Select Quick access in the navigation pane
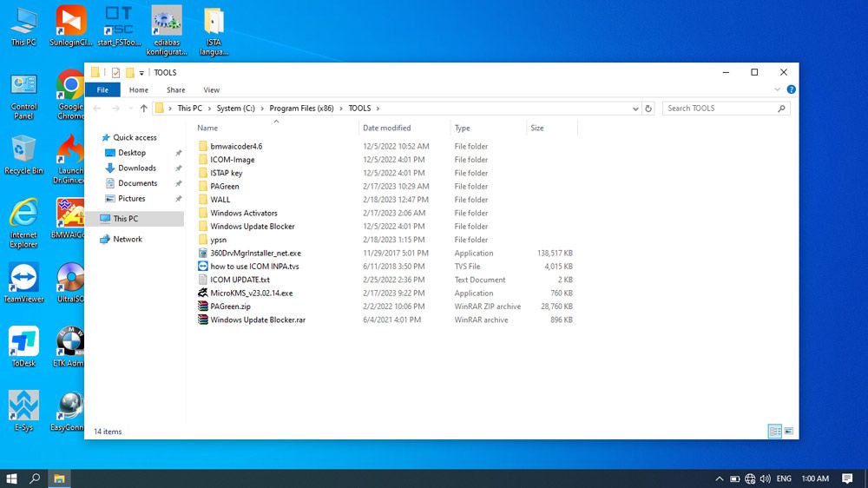Viewport: 868px width, 488px height. coord(135,137)
